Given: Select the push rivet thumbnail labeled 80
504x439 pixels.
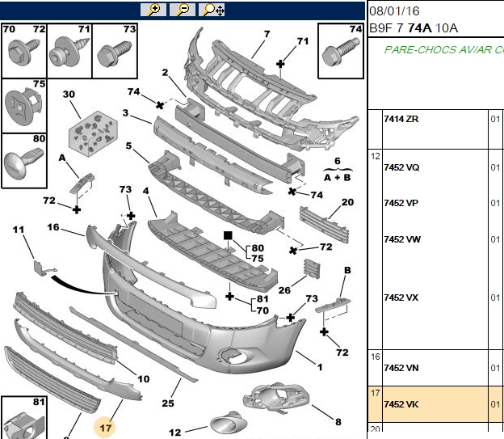Looking at the screenshot, I should click(x=24, y=161).
